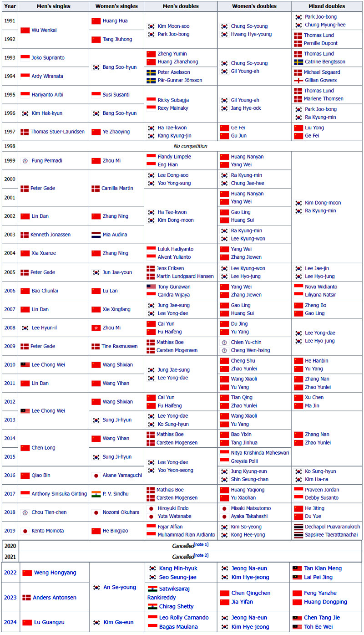This screenshot has height=635, width=364.
Task: Click the India flag beside P. V. Sindhu
Action: [96, 494]
